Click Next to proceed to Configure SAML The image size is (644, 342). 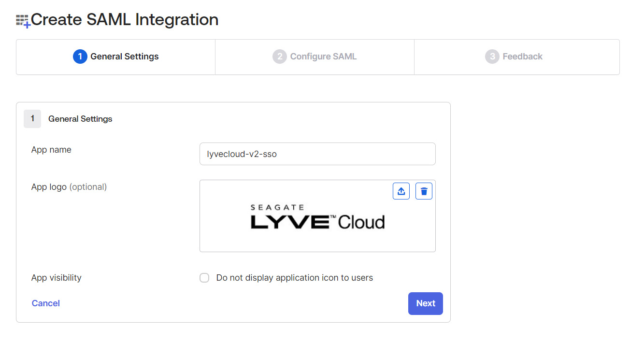425,303
